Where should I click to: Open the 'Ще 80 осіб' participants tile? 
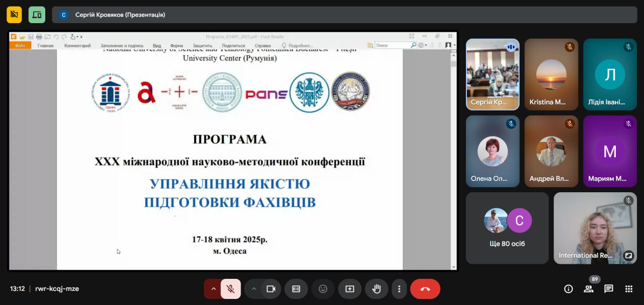point(507,228)
